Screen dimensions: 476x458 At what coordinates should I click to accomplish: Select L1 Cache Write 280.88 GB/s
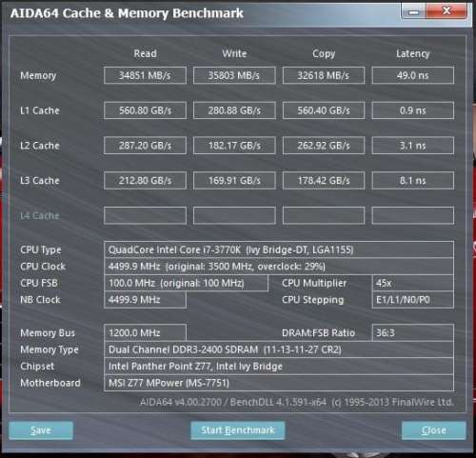click(x=234, y=110)
